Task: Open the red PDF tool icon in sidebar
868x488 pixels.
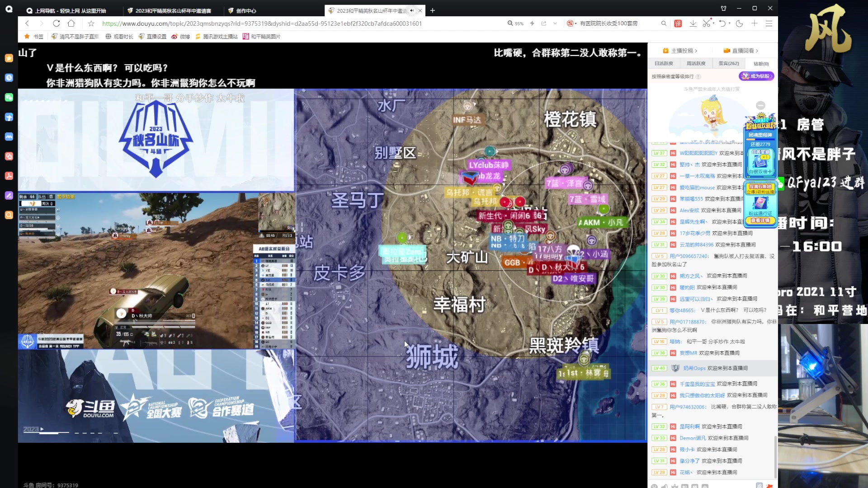Action: point(9,176)
